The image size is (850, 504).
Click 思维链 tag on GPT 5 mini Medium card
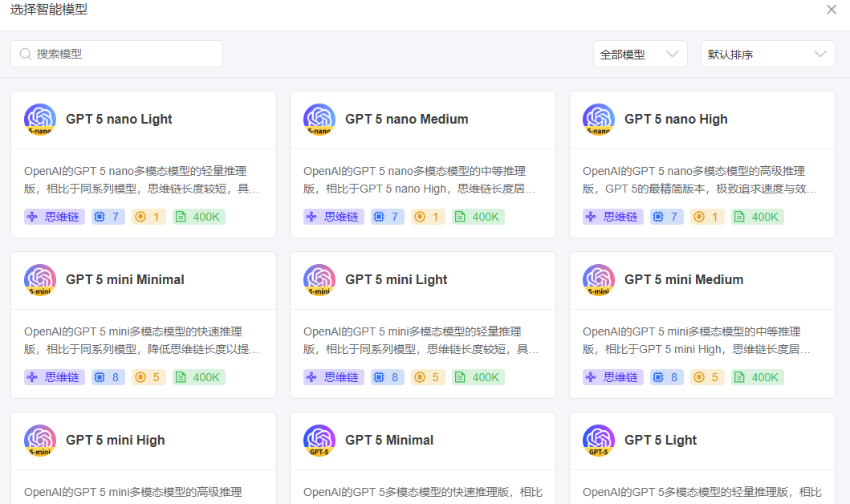click(x=612, y=377)
